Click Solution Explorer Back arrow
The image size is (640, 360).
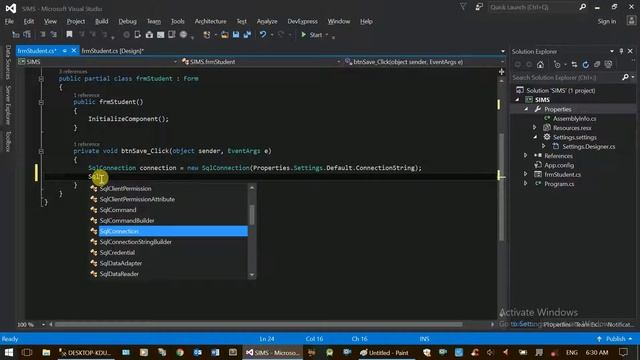[518, 64]
